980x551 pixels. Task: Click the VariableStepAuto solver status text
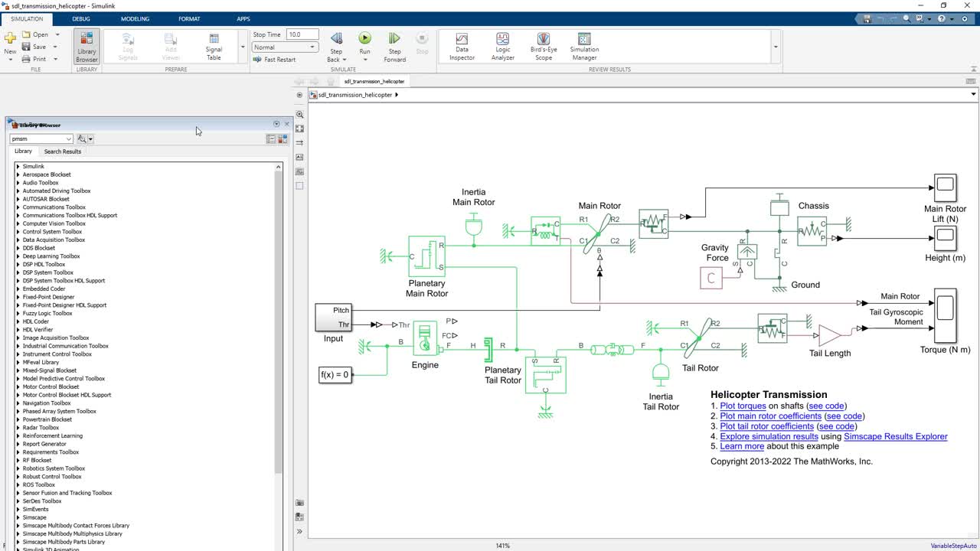click(953, 546)
